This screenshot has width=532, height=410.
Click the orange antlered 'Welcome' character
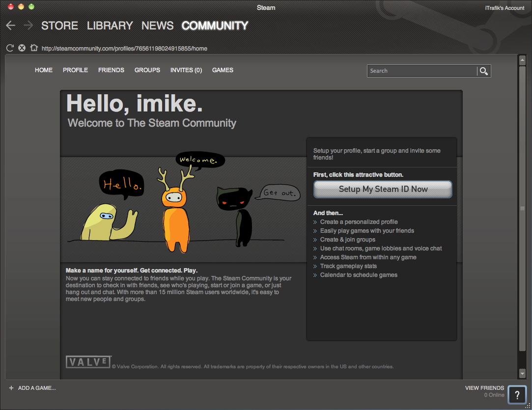175,210
